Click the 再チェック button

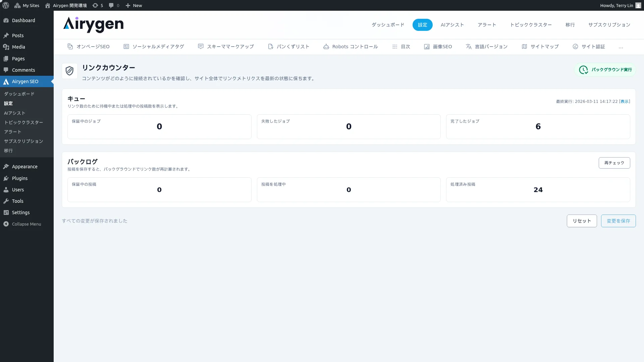pyautogui.click(x=614, y=163)
